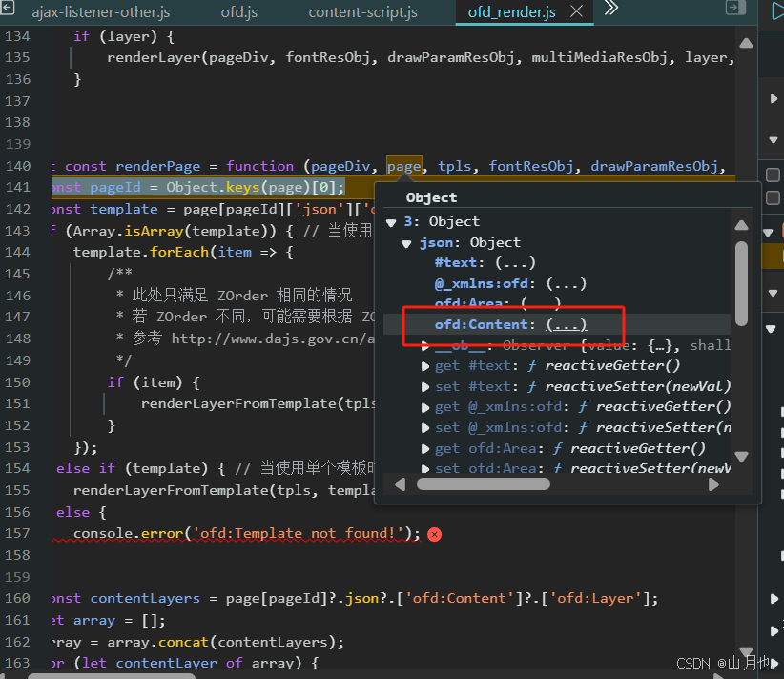Collapse the '3: Object' node in popup
Image resolution: width=784 pixels, height=679 pixels.
point(391,222)
